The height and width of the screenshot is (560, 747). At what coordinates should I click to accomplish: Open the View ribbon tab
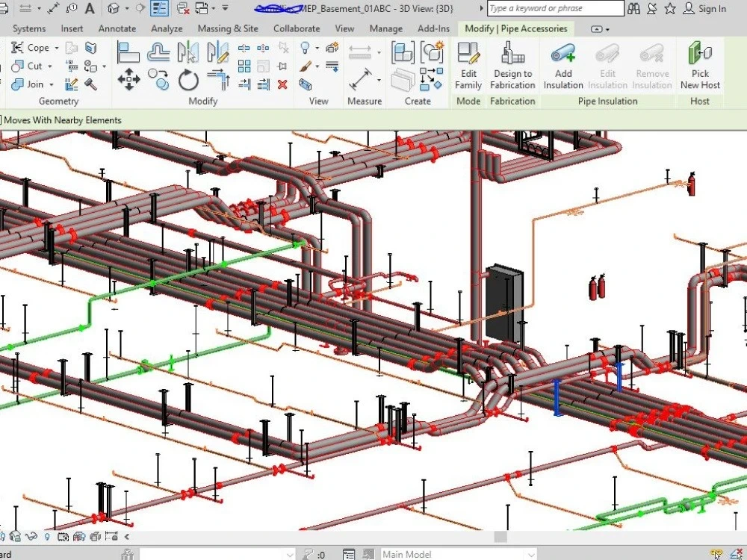[x=344, y=28]
